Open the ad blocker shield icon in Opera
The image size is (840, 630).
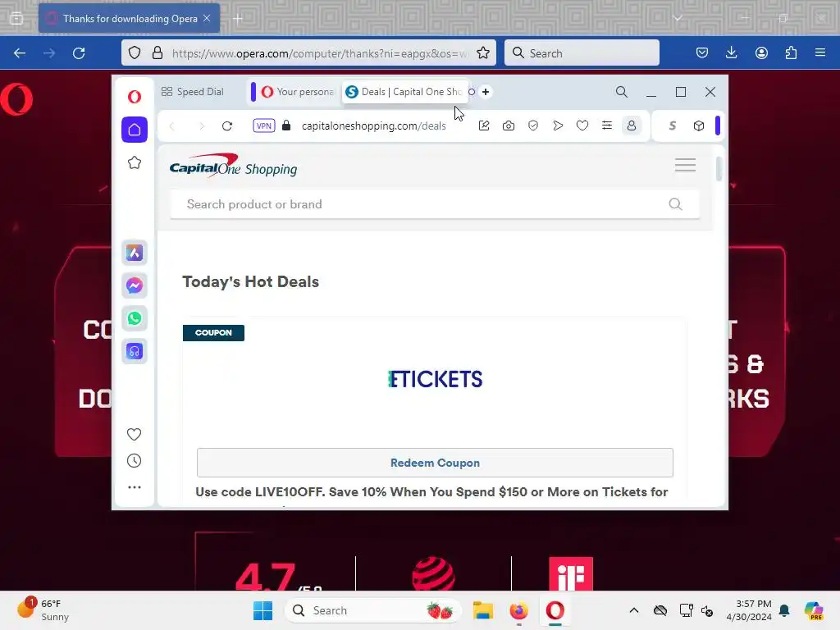[x=533, y=126]
